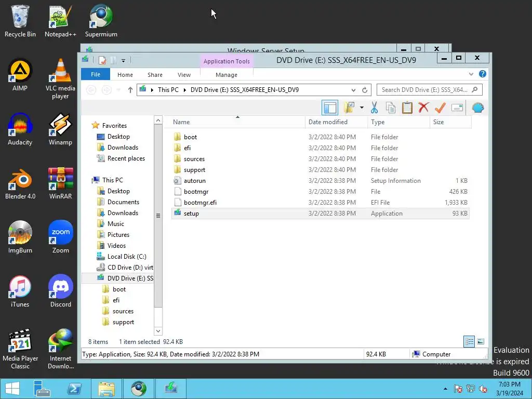Viewport: 532px width, 399px height.
Task: Click This PC in the navigation pane
Action: pyautogui.click(x=112, y=180)
